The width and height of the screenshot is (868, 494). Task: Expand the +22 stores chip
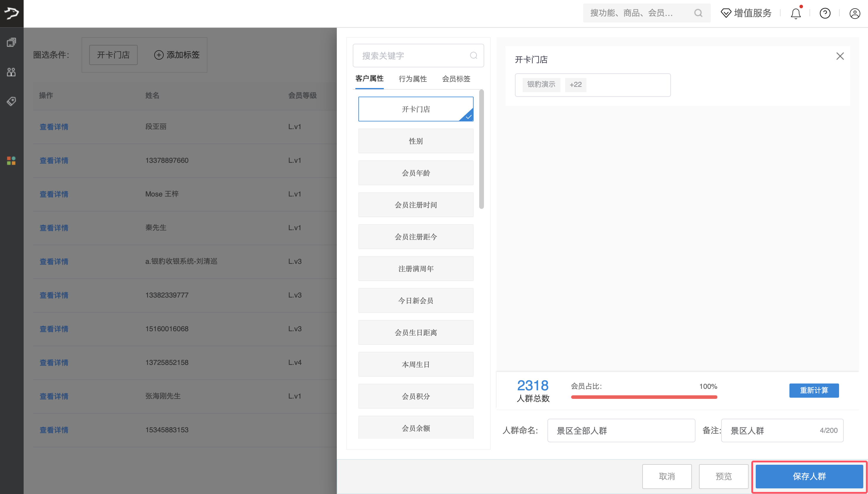(575, 84)
